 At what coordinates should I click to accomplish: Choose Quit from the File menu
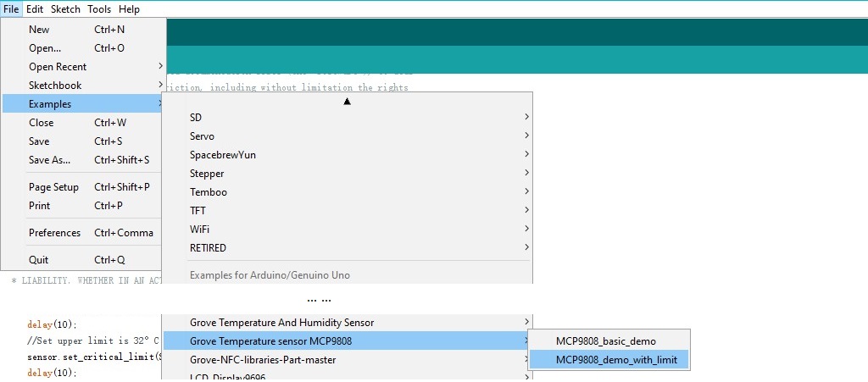[x=84, y=260]
